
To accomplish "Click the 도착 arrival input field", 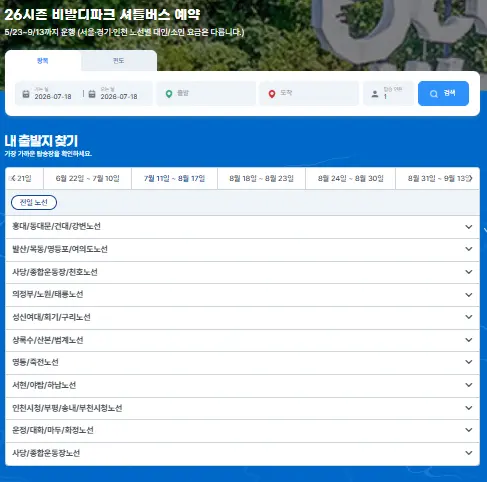I will click(309, 94).
